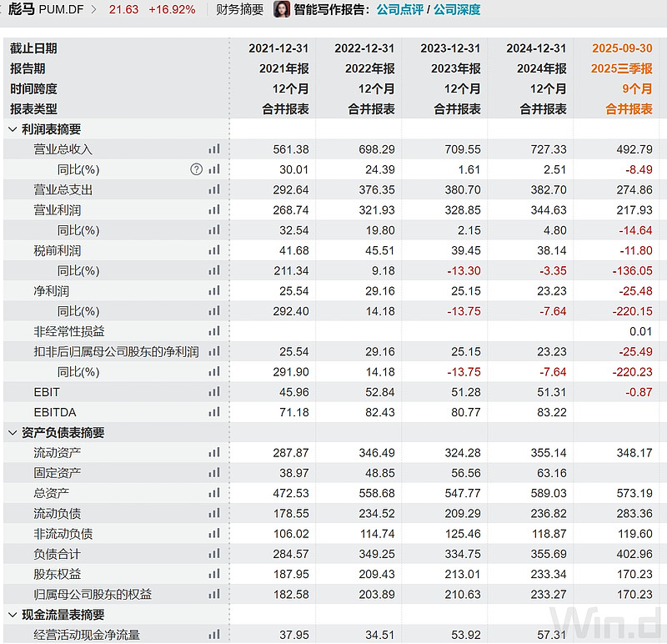Image resolution: width=667 pixels, height=644 pixels.
Task: Show chart for 负债合计 row
Action: point(214,553)
